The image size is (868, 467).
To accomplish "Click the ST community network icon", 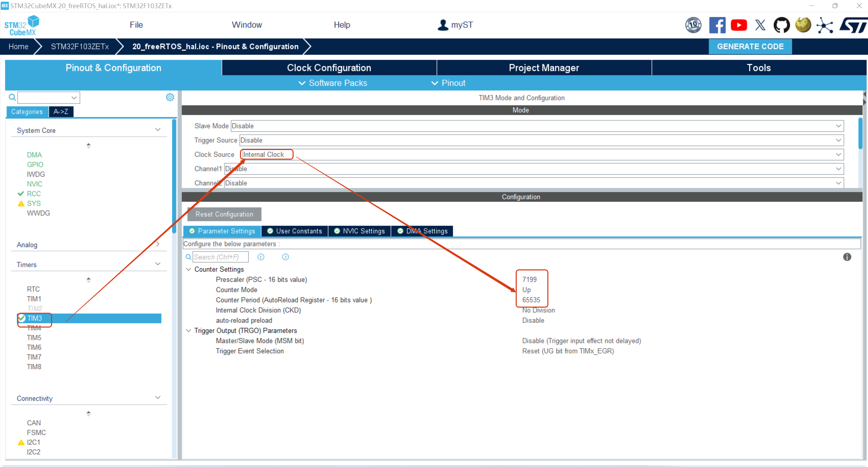I will point(825,25).
